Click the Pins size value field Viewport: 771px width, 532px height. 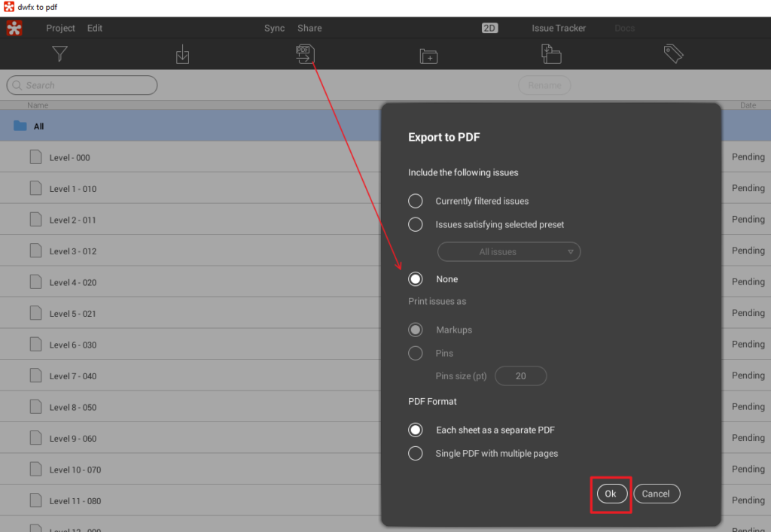[x=521, y=375]
